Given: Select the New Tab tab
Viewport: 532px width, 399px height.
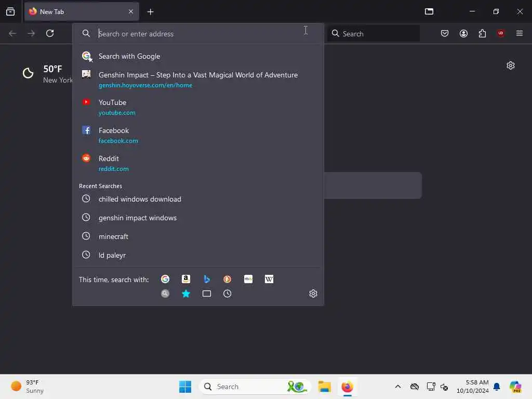Looking at the screenshot, I should [82, 11].
